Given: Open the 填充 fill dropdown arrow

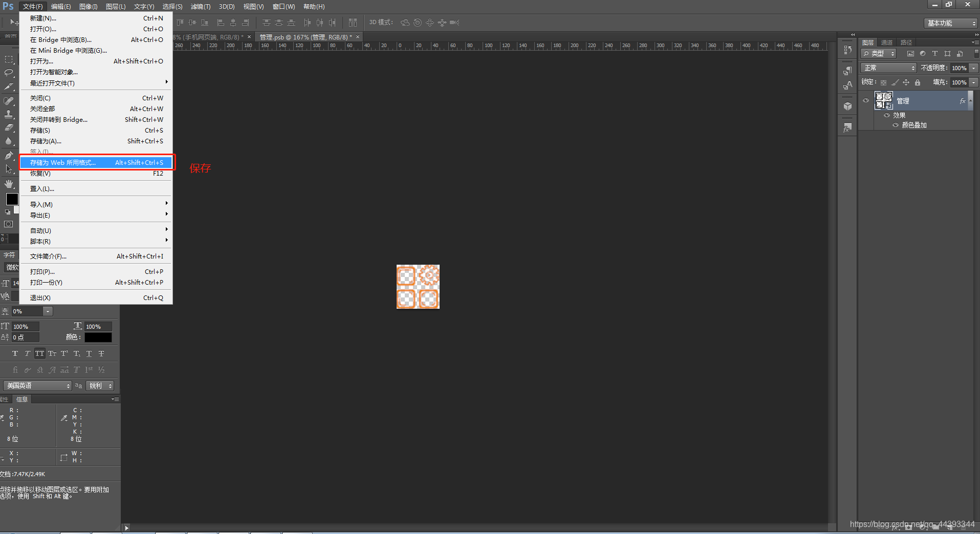Looking at the screenshot, I should (974, 82).
